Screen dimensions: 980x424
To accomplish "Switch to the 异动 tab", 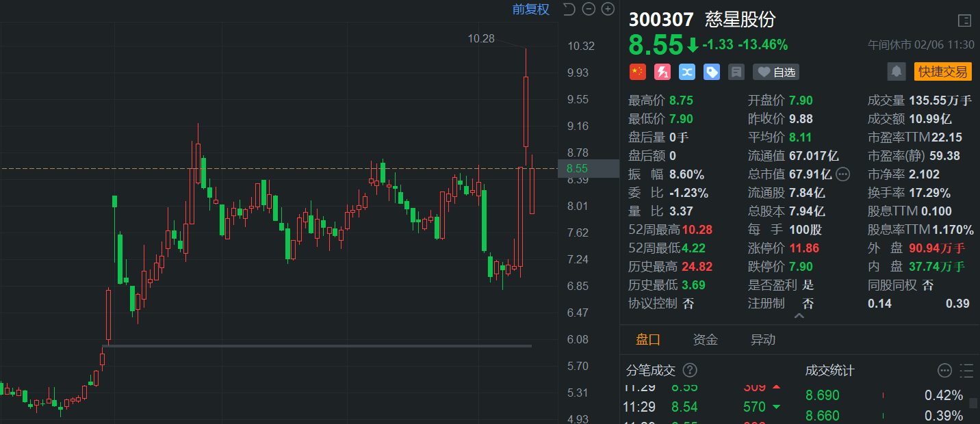I will point(763,340).
